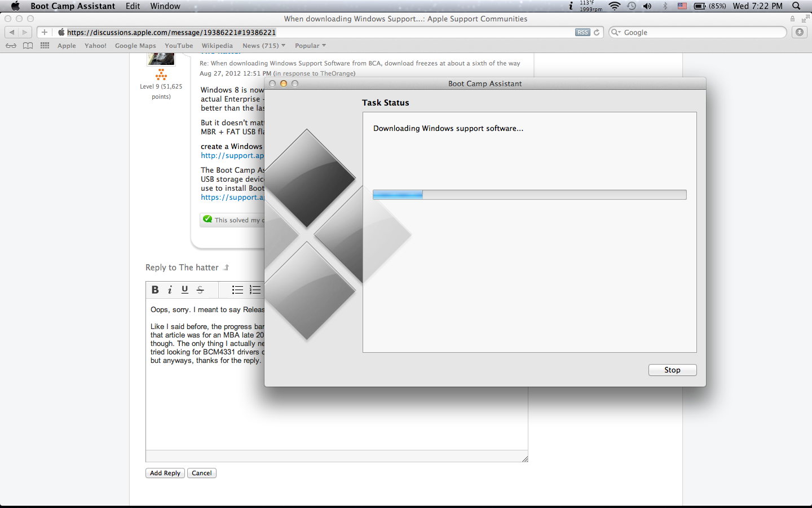The height and width of the screenshot is (508, 812).
Task: Open the Top Sites grid
Action: click(45, 46)
